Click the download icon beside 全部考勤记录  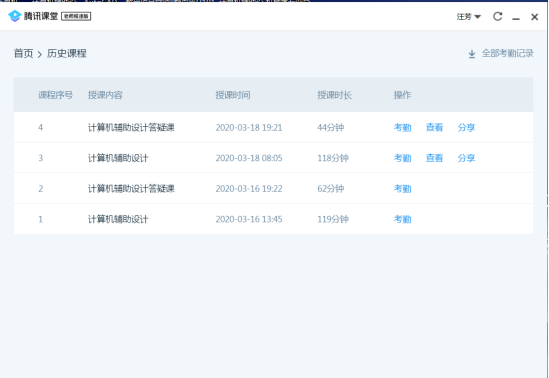click(x=472, y=54)
